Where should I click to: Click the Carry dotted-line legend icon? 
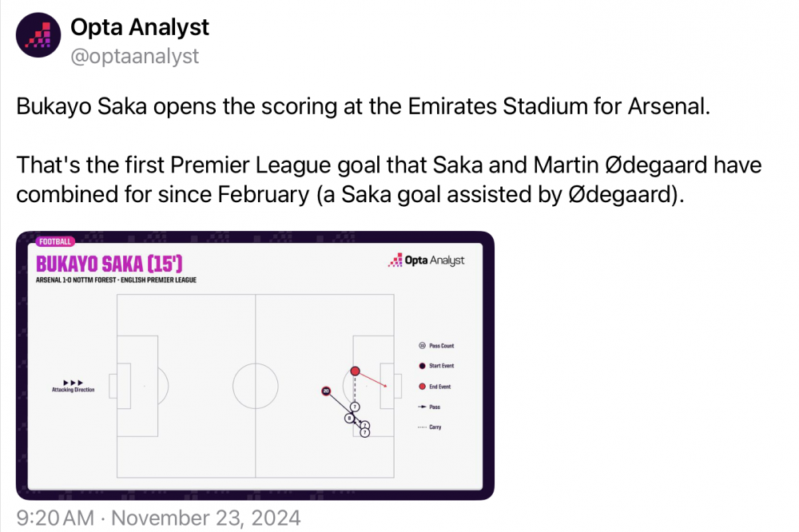[421, 427]
